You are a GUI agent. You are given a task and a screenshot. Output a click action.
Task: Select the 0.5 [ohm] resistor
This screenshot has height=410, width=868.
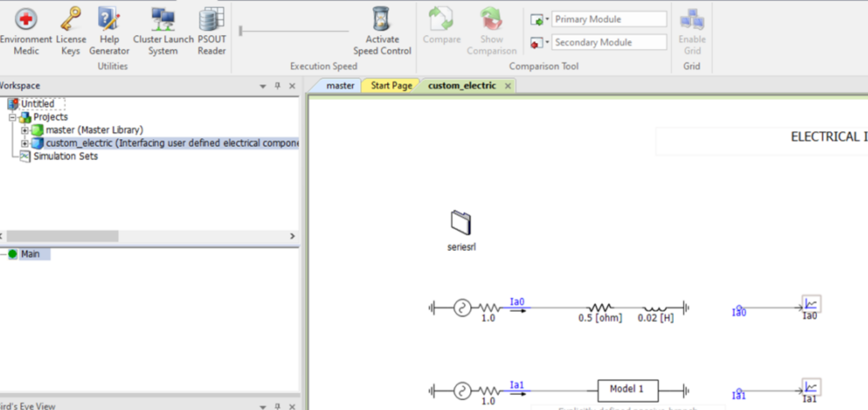pyautogui.click(x=600, y=308)
